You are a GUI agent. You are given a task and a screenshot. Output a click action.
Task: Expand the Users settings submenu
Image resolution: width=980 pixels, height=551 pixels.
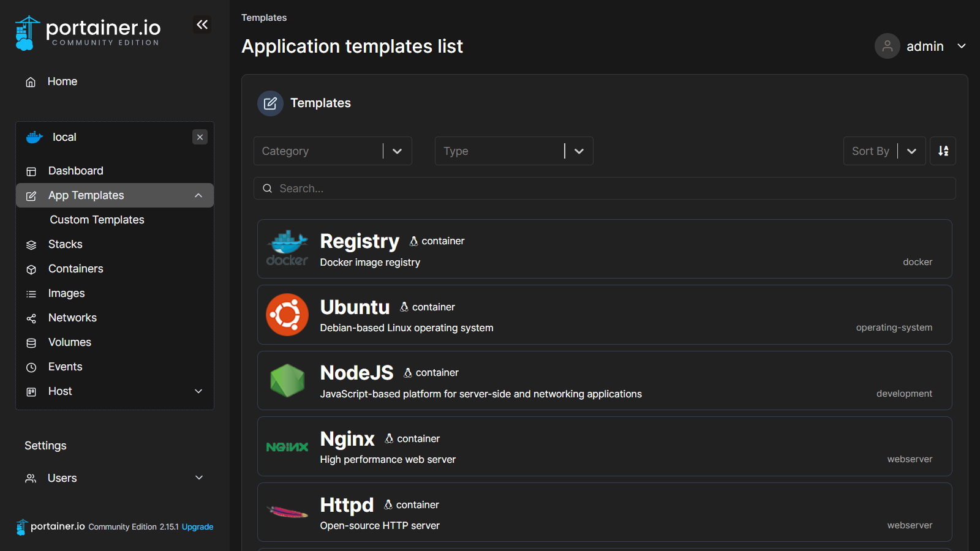pos(198,478)
